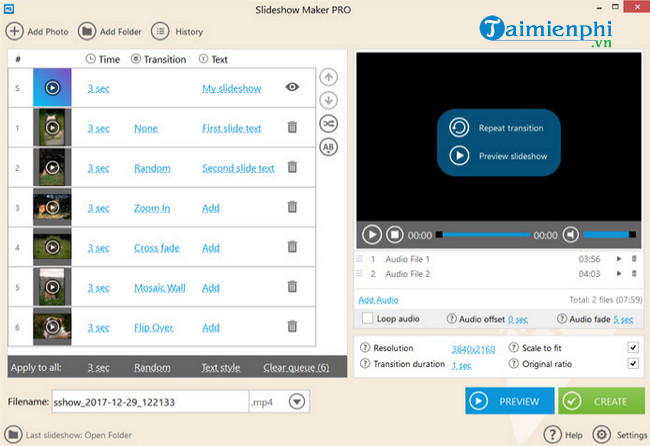Open the file format dropdown next to .mp4
This screenshot has width=650, height=446.
point(297,402)
